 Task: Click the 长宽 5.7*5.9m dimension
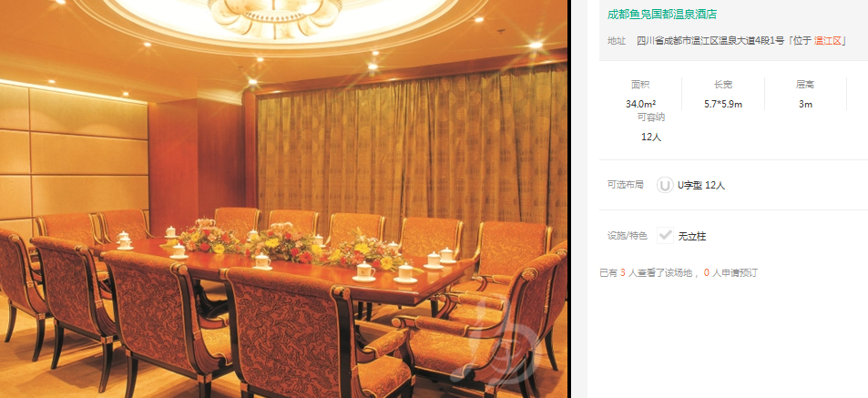pyautogui.click(x=723, y=104)
